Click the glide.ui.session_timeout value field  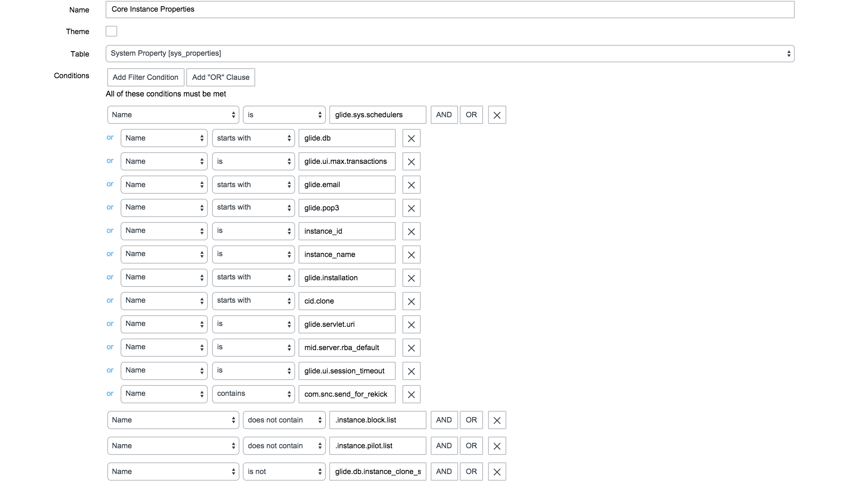pyautogui.click(x=346, y=370)
